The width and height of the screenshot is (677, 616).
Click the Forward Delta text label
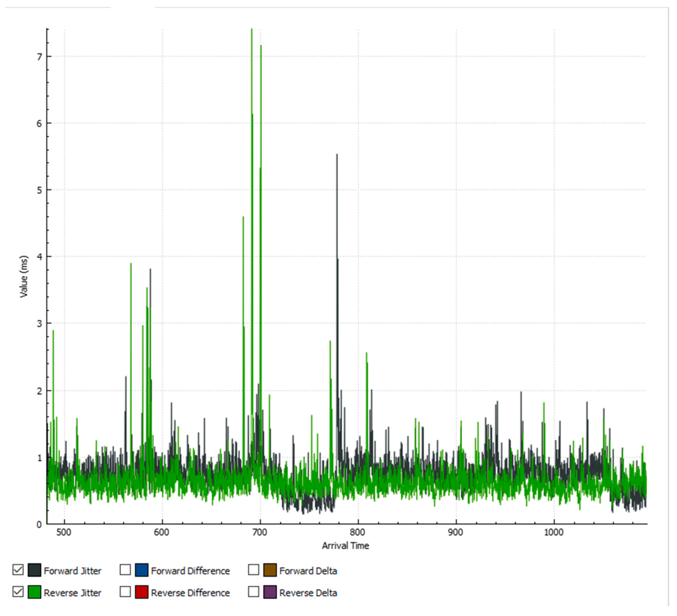(308, 571)
